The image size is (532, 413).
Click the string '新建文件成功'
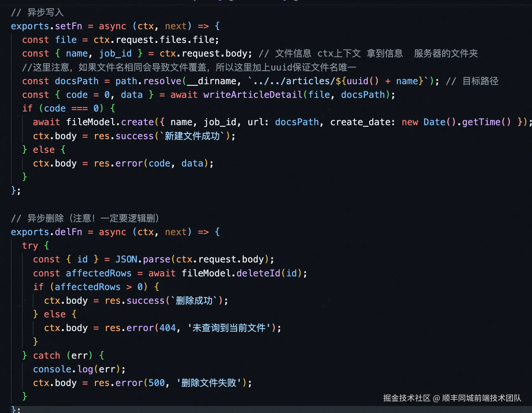pyautogui.click(x=192, y=136)
